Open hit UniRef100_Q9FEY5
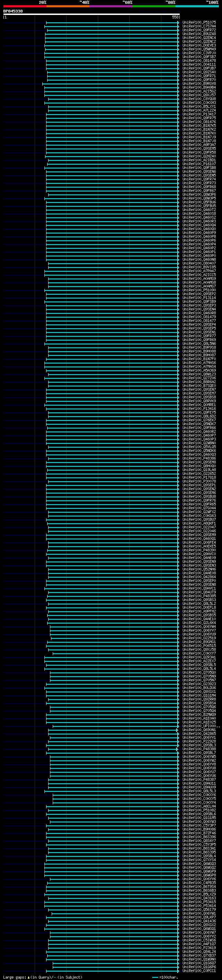The height and width of the screenshot is (980, 222). pyautogui.click(x=199, y=412)
